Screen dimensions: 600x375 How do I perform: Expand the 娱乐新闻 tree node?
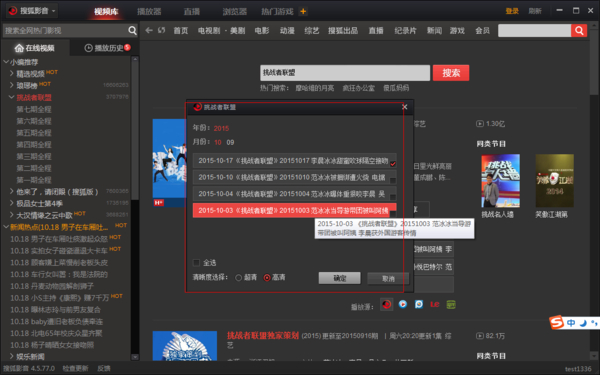pos(11,356)
